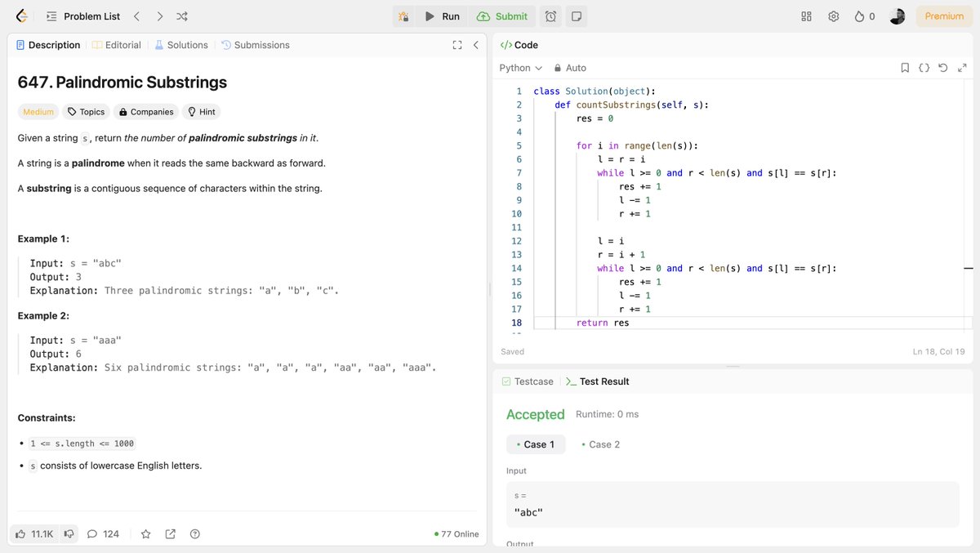Click line 18 'return res' in editor

603,323
